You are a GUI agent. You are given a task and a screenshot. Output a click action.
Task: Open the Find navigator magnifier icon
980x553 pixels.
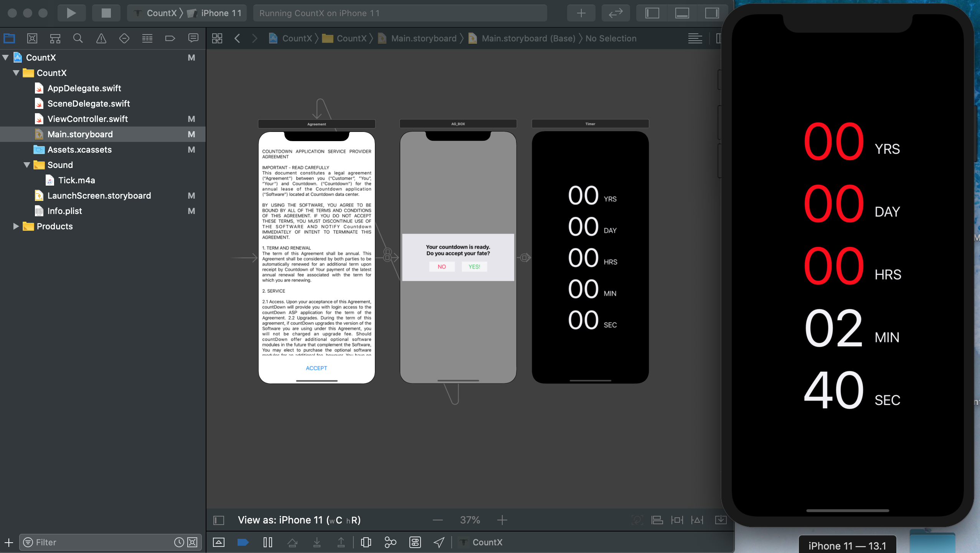coord(78,38)
